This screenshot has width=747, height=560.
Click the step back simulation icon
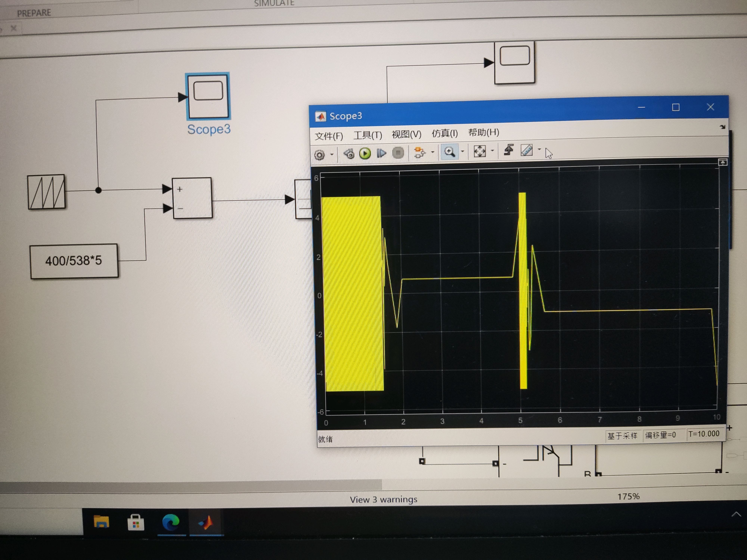349,154
